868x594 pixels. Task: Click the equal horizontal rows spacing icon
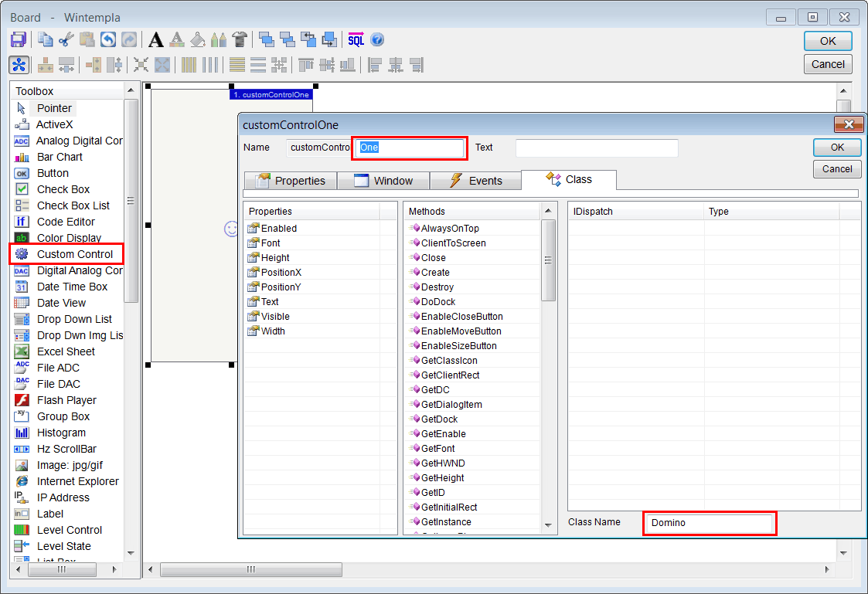tap(258, 65)
